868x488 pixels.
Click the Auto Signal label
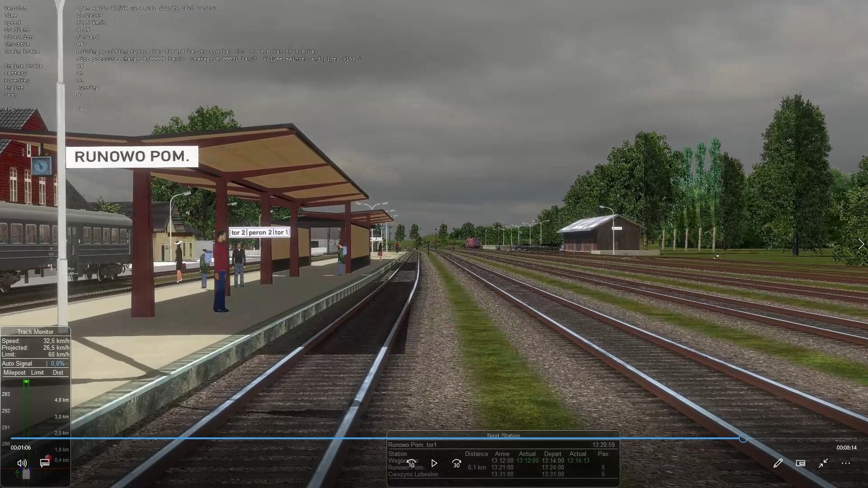(x=17, y=364)
